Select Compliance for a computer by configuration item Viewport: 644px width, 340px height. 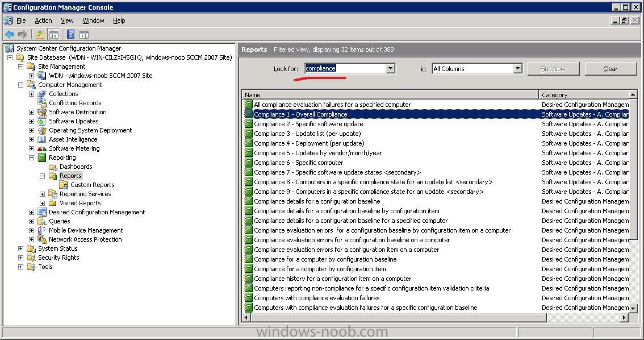tap(320, 269)
